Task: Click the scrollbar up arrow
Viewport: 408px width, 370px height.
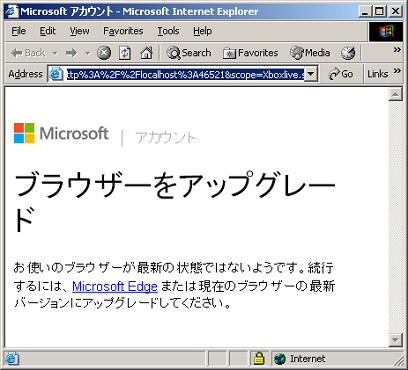Action: (x=395, y=94)
